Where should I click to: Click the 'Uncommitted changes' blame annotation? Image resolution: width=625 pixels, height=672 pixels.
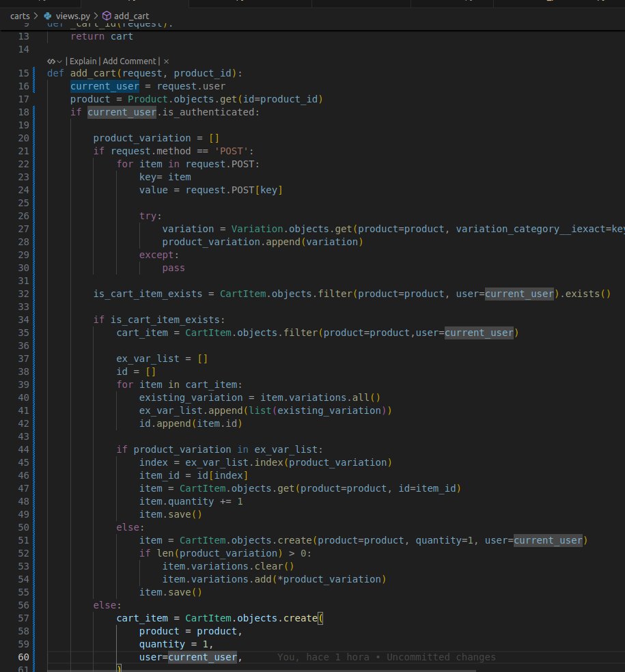[x=441, y=658]
